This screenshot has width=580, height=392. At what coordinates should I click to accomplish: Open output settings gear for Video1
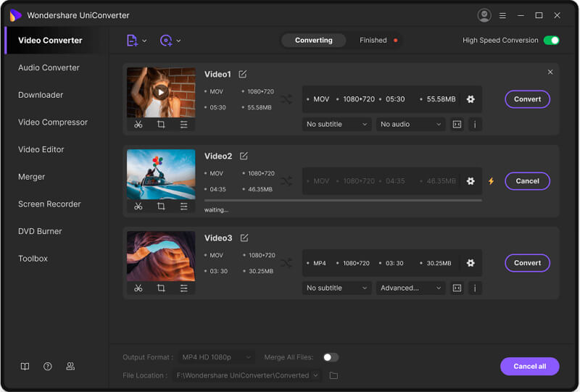[x=471, y=99]
